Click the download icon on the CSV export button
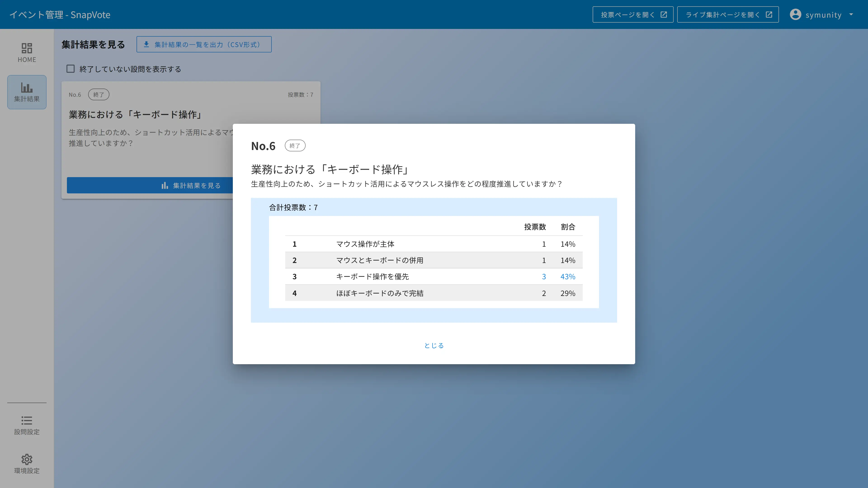The width and height of the screenshot is (868, 488). point(146,44)
